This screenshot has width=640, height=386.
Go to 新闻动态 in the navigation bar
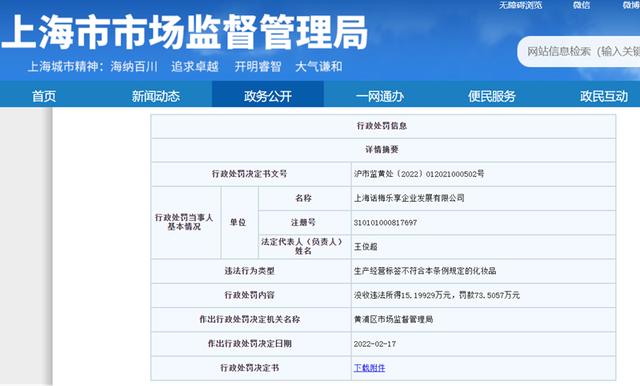click(156, 96)
